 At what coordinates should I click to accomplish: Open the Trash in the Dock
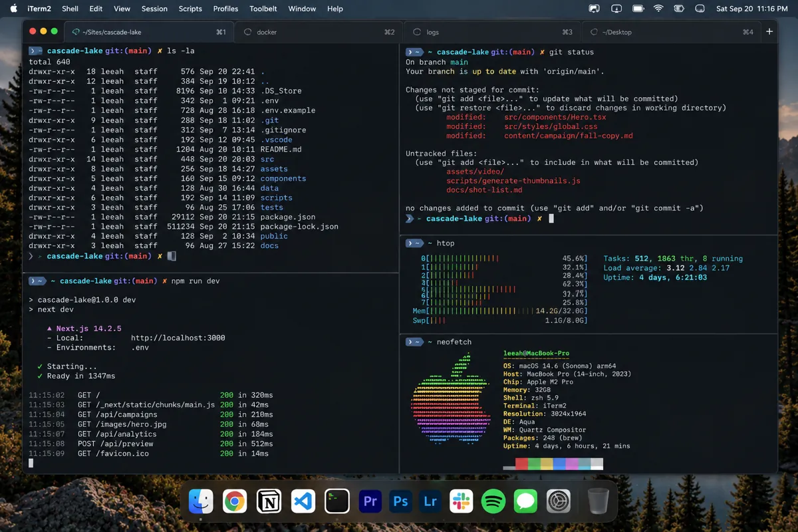coord(598,501)
